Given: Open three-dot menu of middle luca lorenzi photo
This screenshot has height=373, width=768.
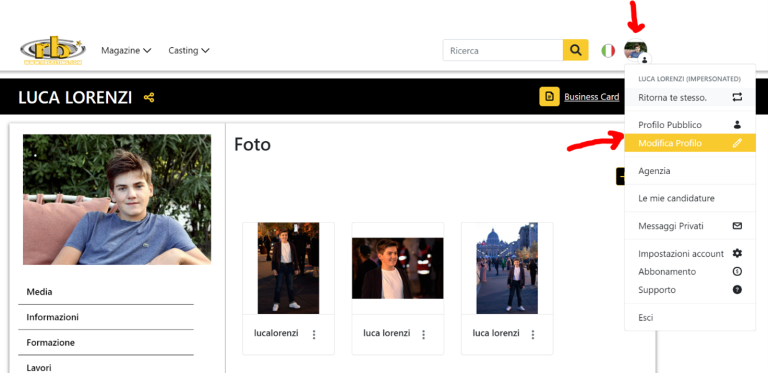Looking at the screenshot, I should click(x=424, y=334).
